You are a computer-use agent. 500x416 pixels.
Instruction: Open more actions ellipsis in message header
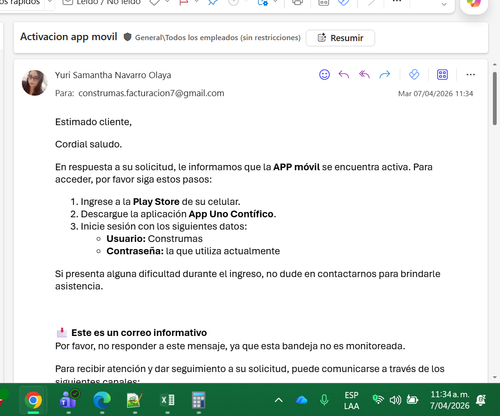(x=471, y=74)
